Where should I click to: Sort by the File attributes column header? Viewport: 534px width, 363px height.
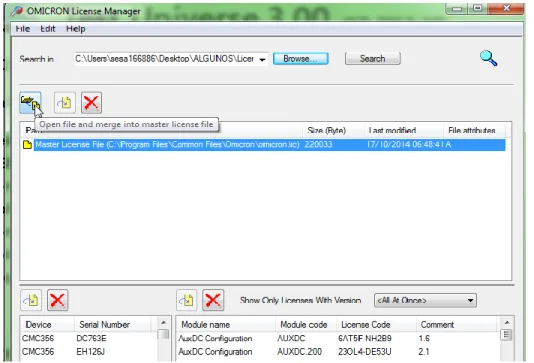click(x=474, y=130)
